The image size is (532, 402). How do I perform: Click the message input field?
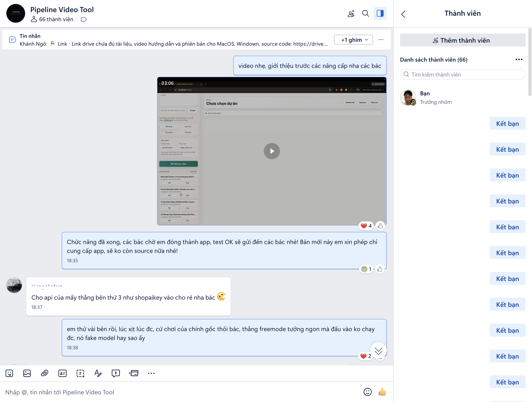point(180,392)
